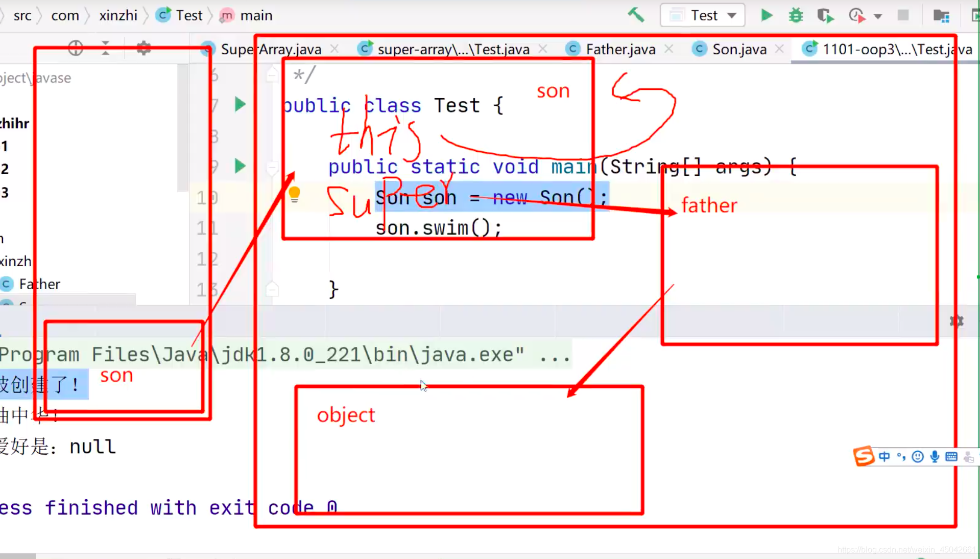Click the xinzhi breadcrumb
This screenshot has height=559, width=980.
[x=118, y=15]
